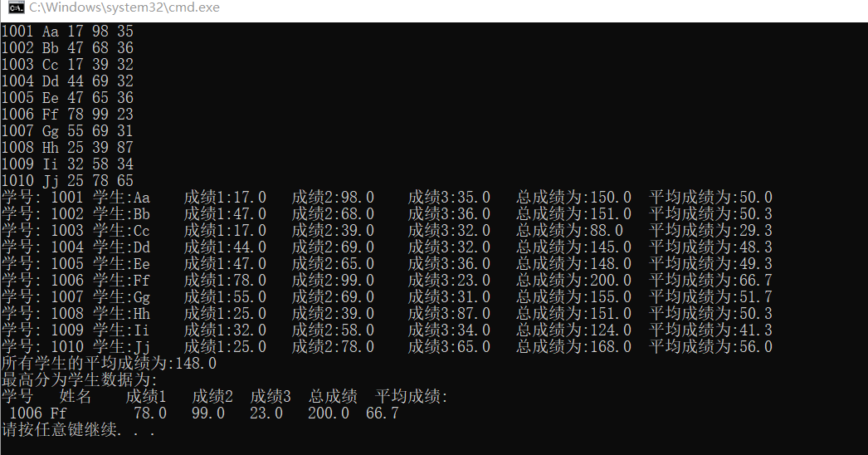Select the input line '1010 Jj 25 78 65'

[x=67, y=181]
